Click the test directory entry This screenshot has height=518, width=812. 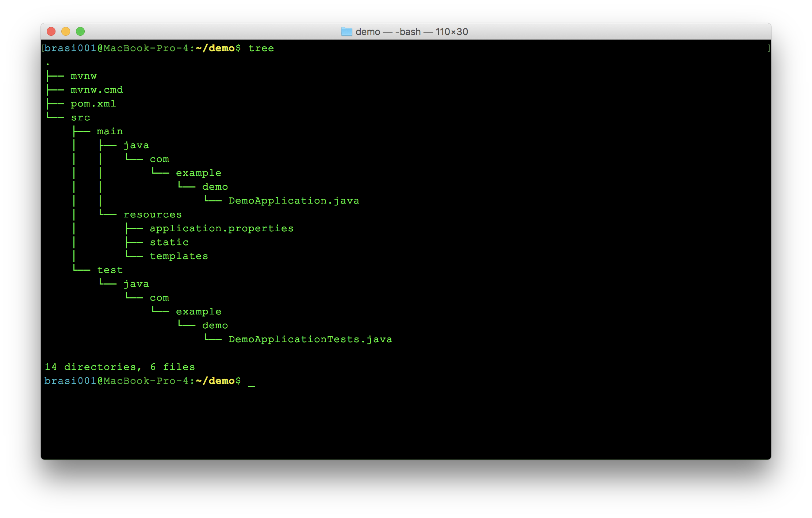(x=110, y=270)
